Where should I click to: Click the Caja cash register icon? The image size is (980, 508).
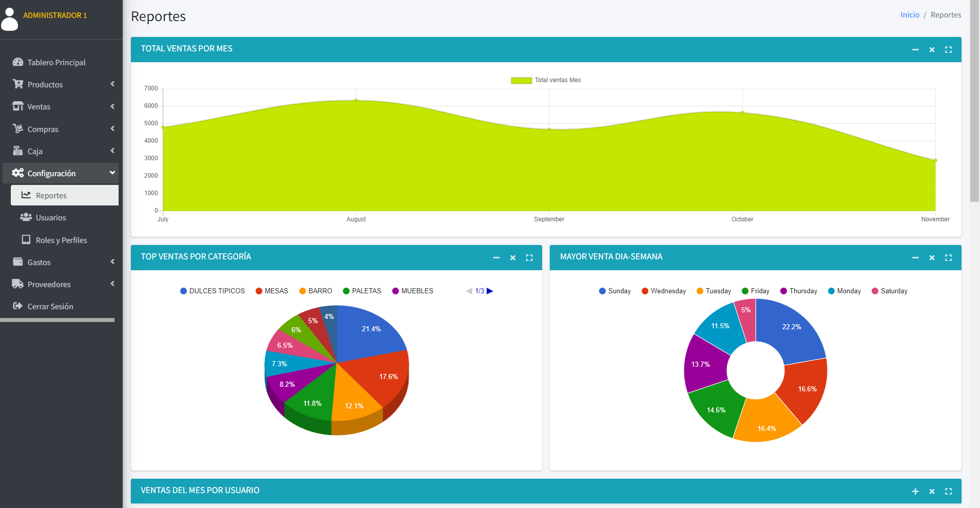tap(18, 151)
